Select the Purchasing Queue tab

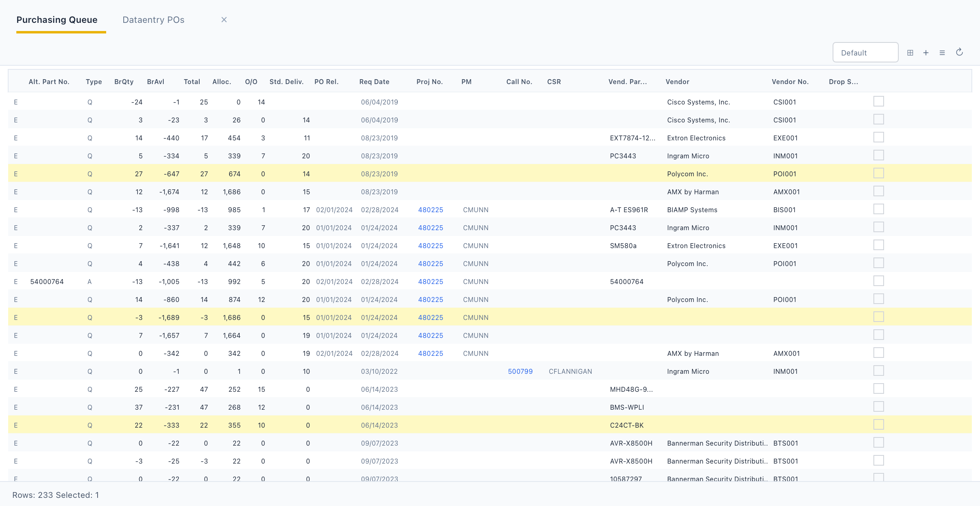pos(57,20)
